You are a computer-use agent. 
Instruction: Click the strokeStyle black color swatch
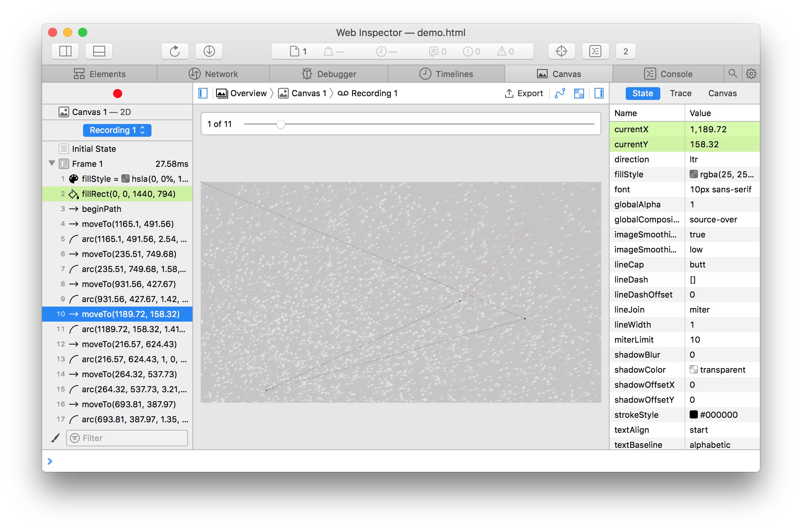pyautogui.click(x=694, y=414)
